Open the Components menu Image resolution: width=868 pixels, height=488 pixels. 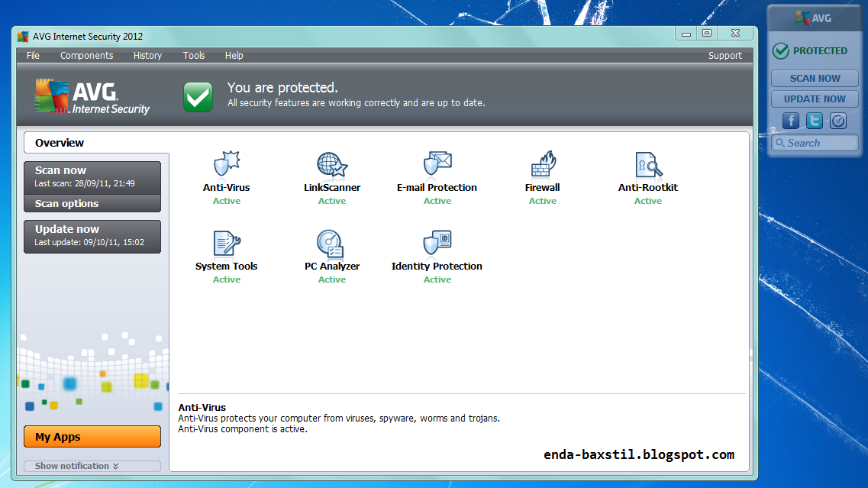87,56
